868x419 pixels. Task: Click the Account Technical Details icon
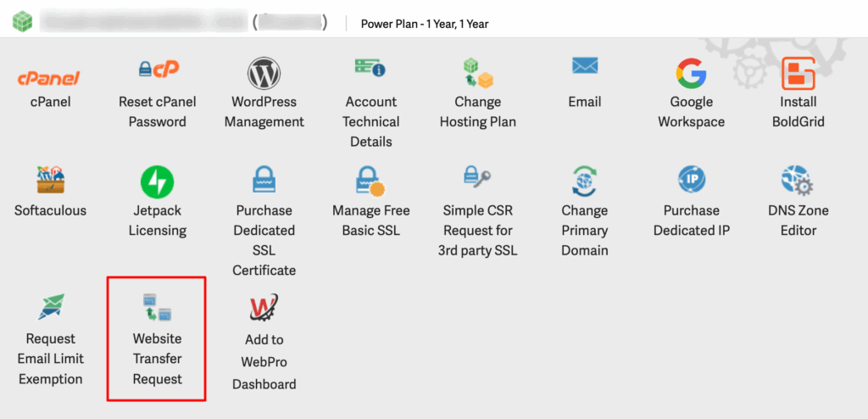click(370, 68)
